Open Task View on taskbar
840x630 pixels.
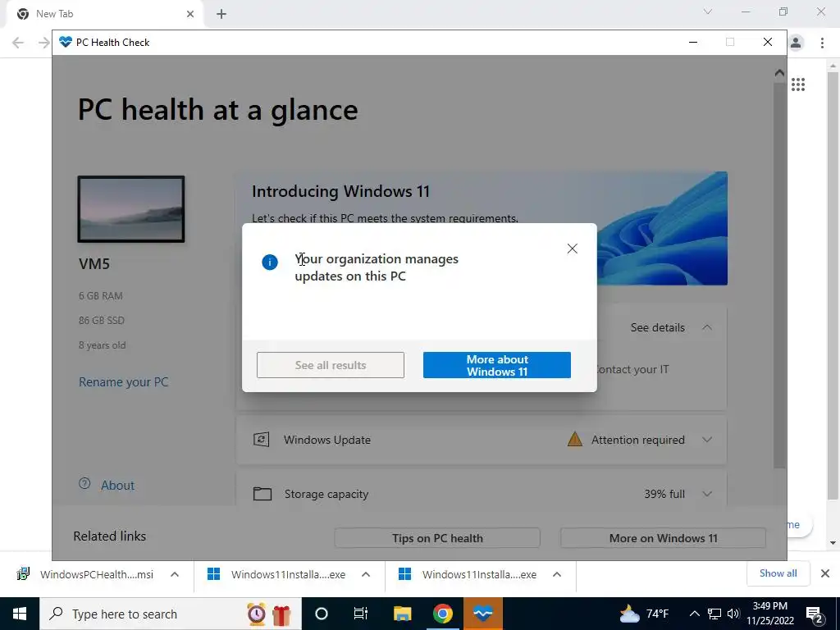361,614
